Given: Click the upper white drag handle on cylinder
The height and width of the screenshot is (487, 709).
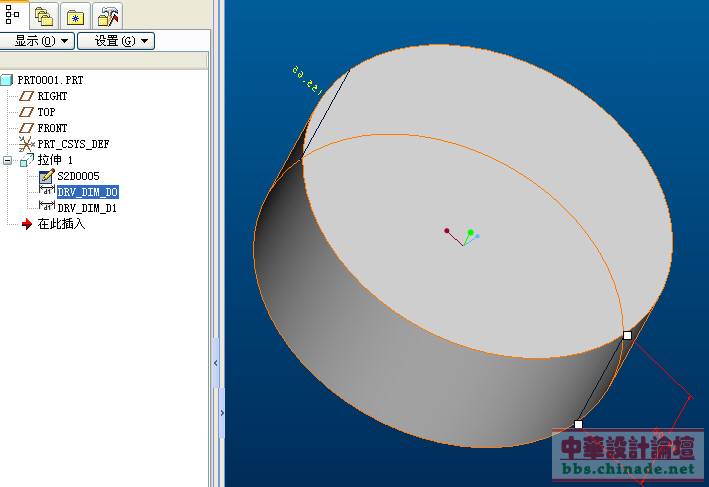Looking at the screenshot, I should (627, 335).
